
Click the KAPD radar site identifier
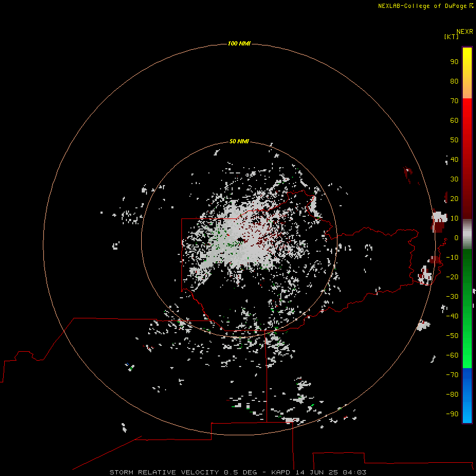pos(282,472)
